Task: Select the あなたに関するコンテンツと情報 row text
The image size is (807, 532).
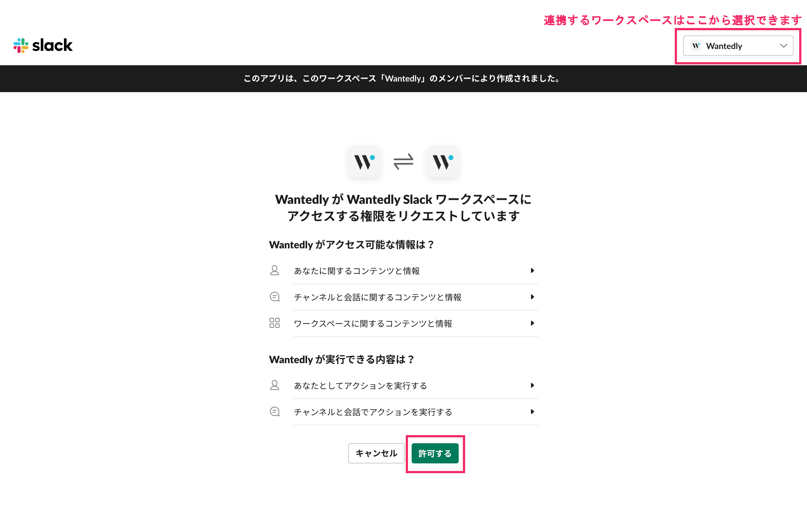Action: (357, 271)
